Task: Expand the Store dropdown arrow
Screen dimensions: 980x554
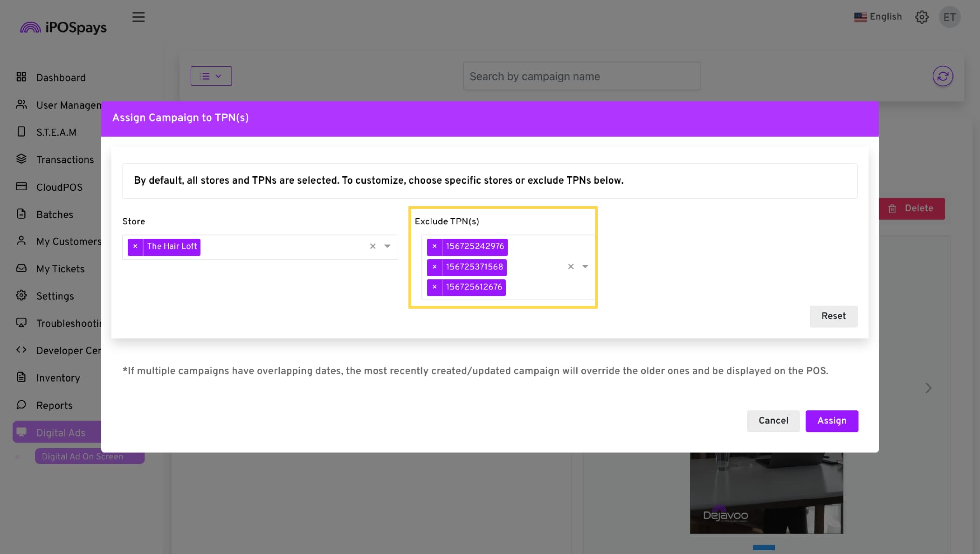Action: (x=387, y=246)
